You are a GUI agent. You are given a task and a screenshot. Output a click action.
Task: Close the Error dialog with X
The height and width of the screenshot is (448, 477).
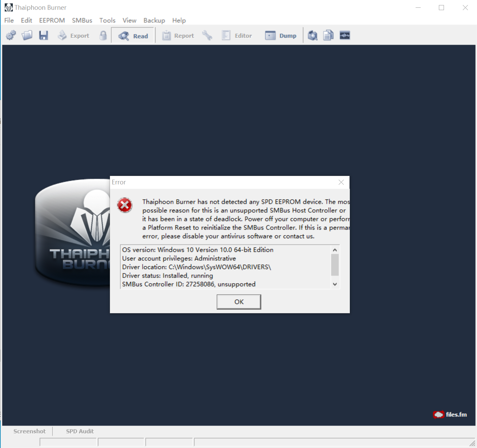coord(341,182)
